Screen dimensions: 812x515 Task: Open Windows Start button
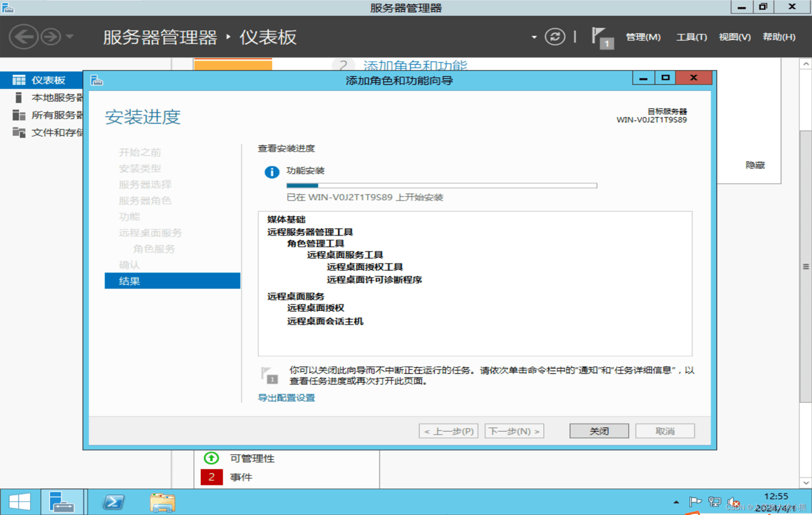pos(19,502)
